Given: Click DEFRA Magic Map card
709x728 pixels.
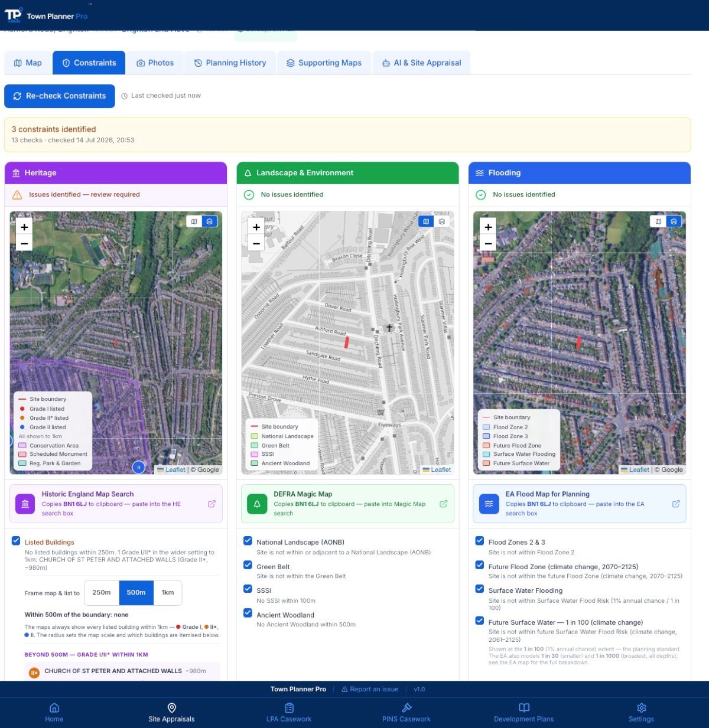Looking at the screenshot, I should (347, 504).
